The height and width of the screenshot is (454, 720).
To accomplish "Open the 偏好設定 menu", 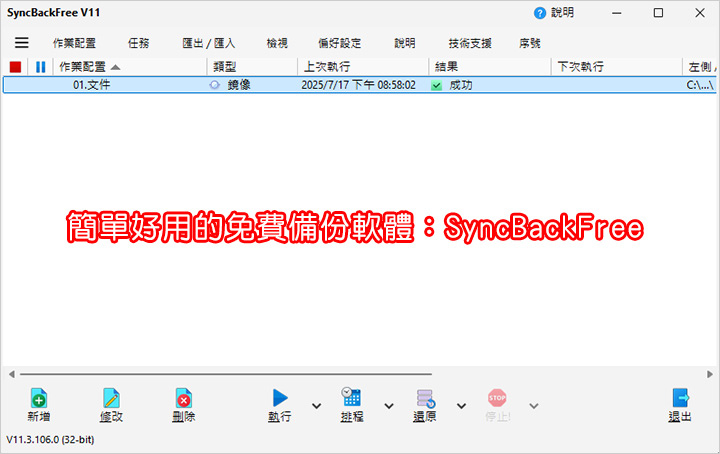I will coord(340,43).
